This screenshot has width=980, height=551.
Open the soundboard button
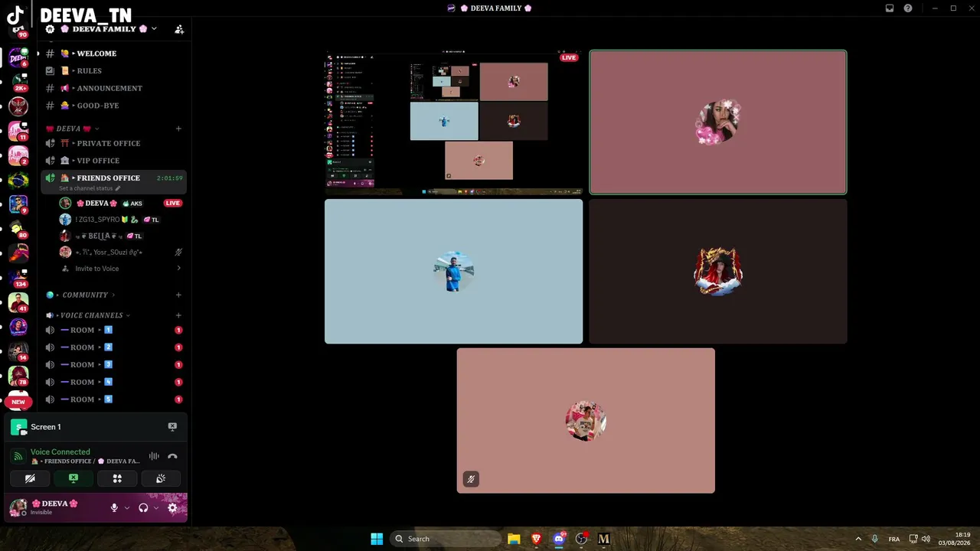click(x=161, y=478)
